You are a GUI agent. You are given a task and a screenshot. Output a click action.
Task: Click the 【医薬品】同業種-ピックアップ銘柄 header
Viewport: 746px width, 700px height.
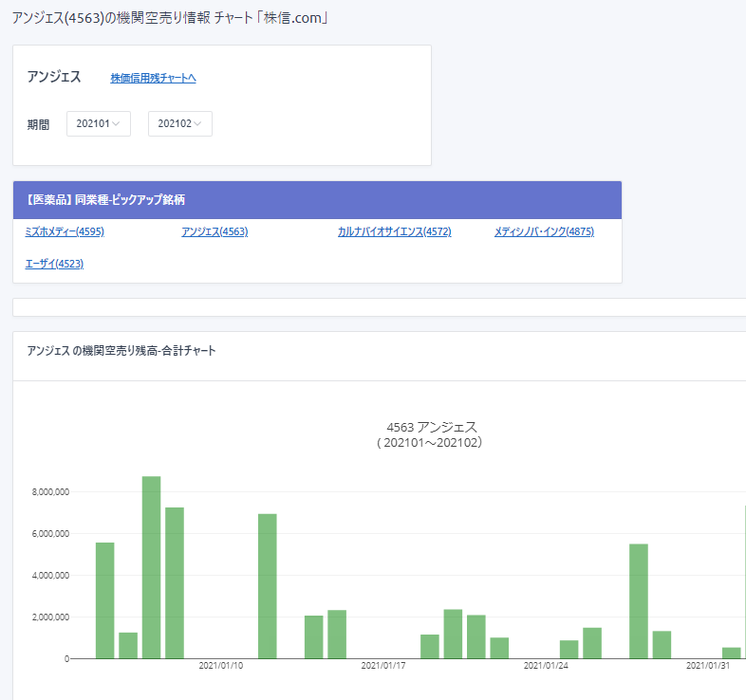click(x=106, y=200)
